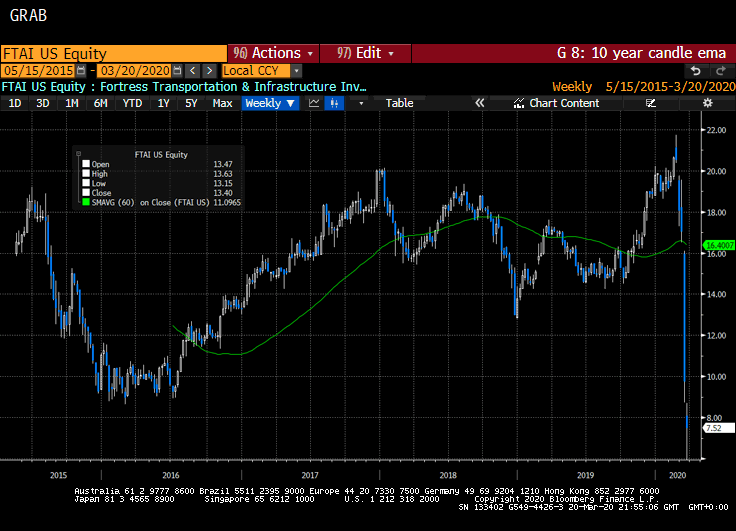Click the undo arrow icon
The height and width of the screenshot is (531, 736).
[x=695, y=71]
